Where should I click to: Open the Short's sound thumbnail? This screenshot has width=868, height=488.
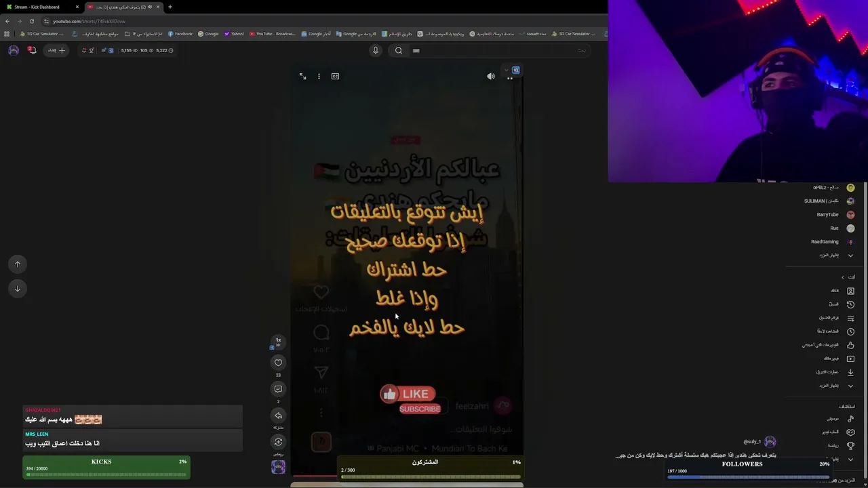(278, 467)
